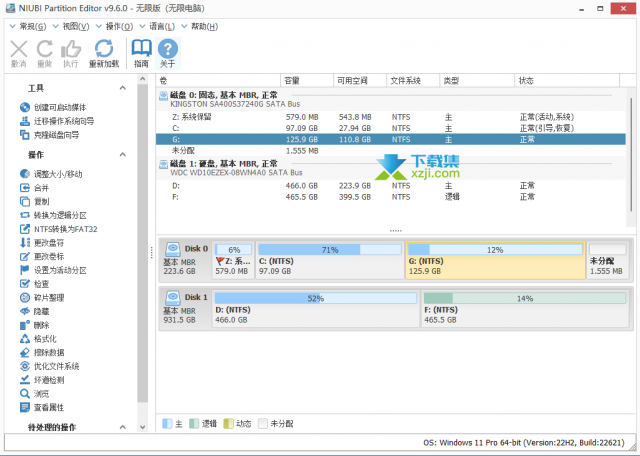Screen dimensions: 640x456
Task: Choose the 调整大小/移动 operation
Action: tap(51, 174)
